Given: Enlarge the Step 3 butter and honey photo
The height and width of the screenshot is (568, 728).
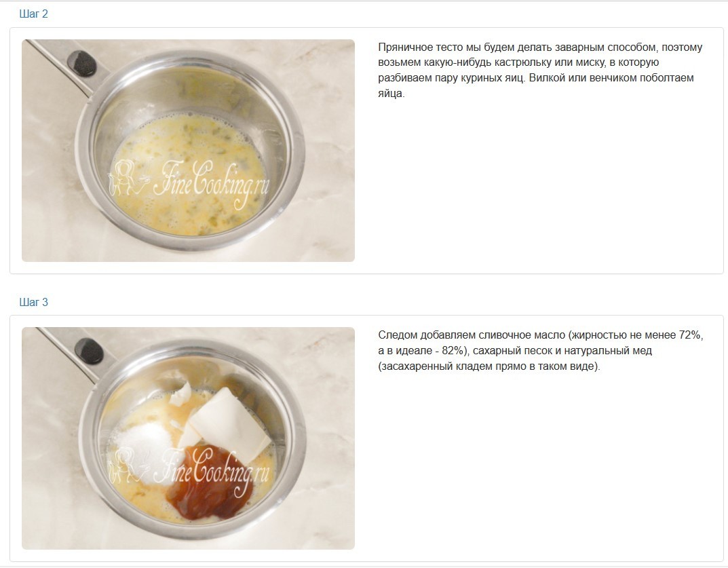Looking at the screenshot, I should click(188, 438).
